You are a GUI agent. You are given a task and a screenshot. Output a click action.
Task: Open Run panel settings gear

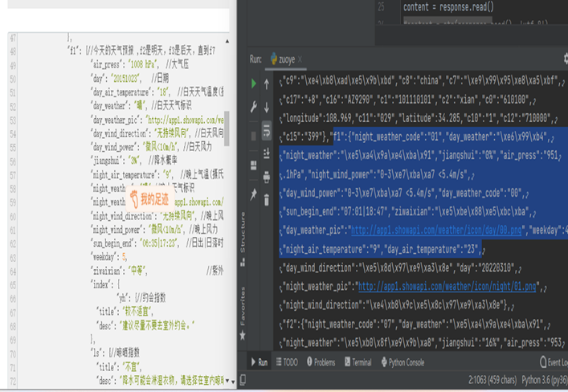click(566, 58)
